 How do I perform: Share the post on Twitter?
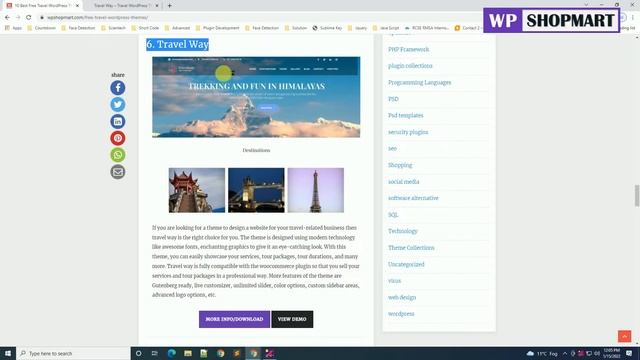pos(118,104)
